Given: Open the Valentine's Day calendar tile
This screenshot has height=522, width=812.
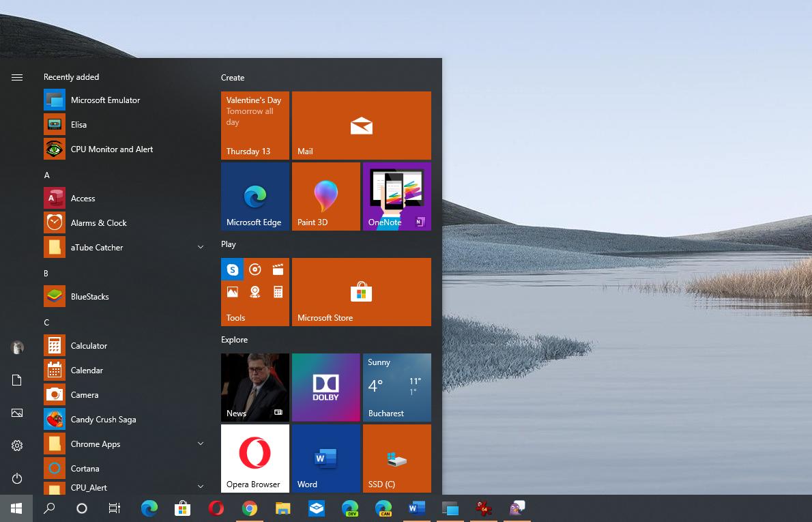Looking at the screenshot, I should [255, 126].
